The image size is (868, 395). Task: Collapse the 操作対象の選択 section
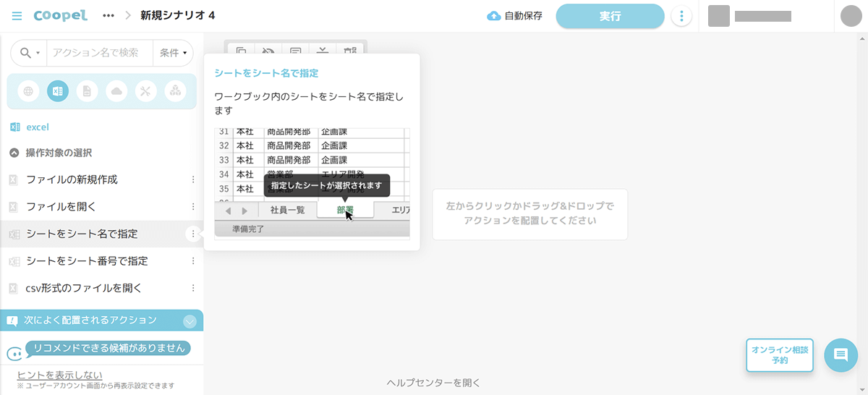pyautogui.click(x=14, y=153)
